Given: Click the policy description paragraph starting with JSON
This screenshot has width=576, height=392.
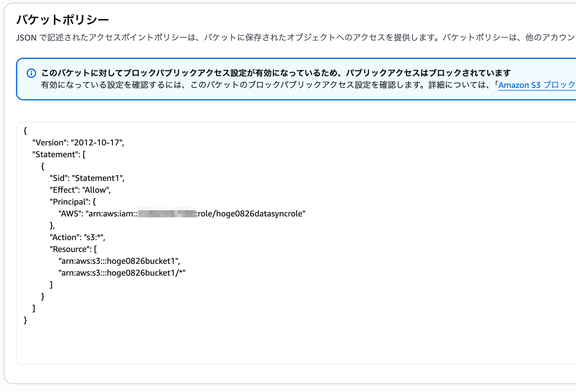Looking at the screenshot, I should pyautogui.click(x=296, y=38).
